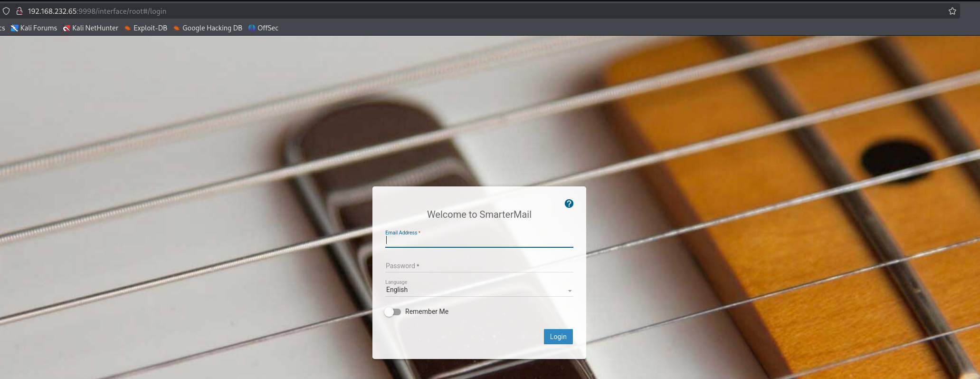Viewport: 980px width, 379px height.
Task: Open the Kali NetHunter bookmark
Action: (91, 28)
